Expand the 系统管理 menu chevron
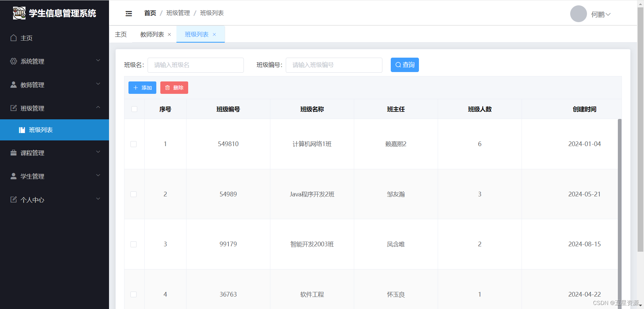The image size is (644, 309). (x=98, y=60)
